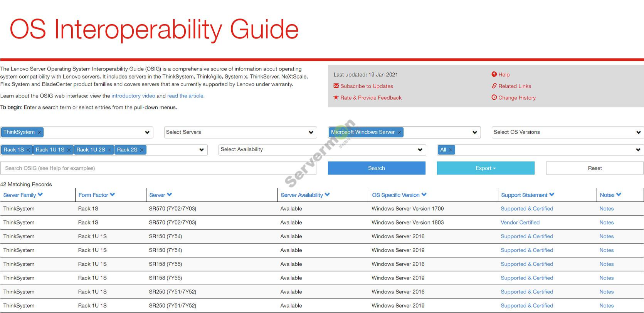Image resolution: width=644 pixels, height=313 pixels.
Task: Open the Help text link
Action: [x=504, y=75]
